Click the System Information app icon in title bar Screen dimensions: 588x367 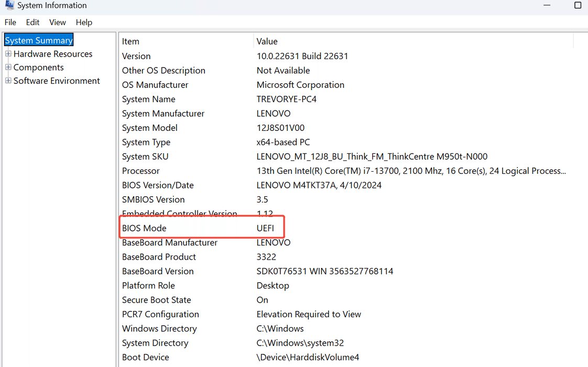pos(9,5)
